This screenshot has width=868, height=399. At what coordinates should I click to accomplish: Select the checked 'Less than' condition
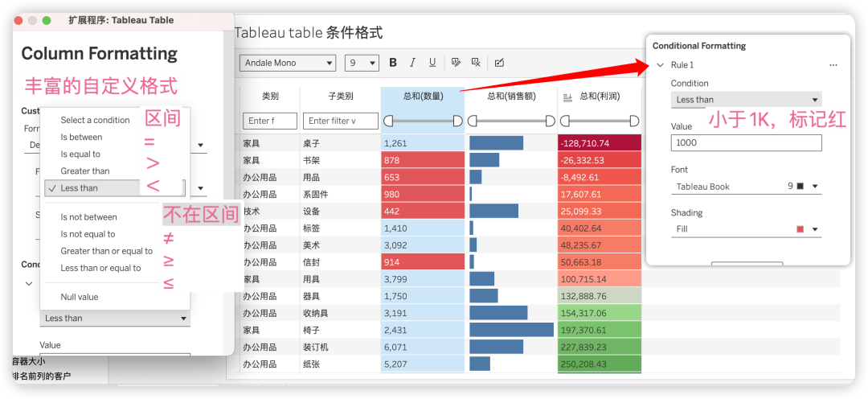tap(115, 188)
